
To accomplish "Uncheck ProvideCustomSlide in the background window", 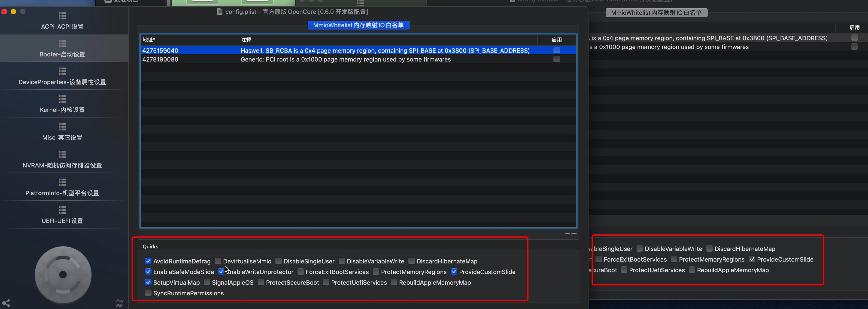I will [x=752, y=259].
